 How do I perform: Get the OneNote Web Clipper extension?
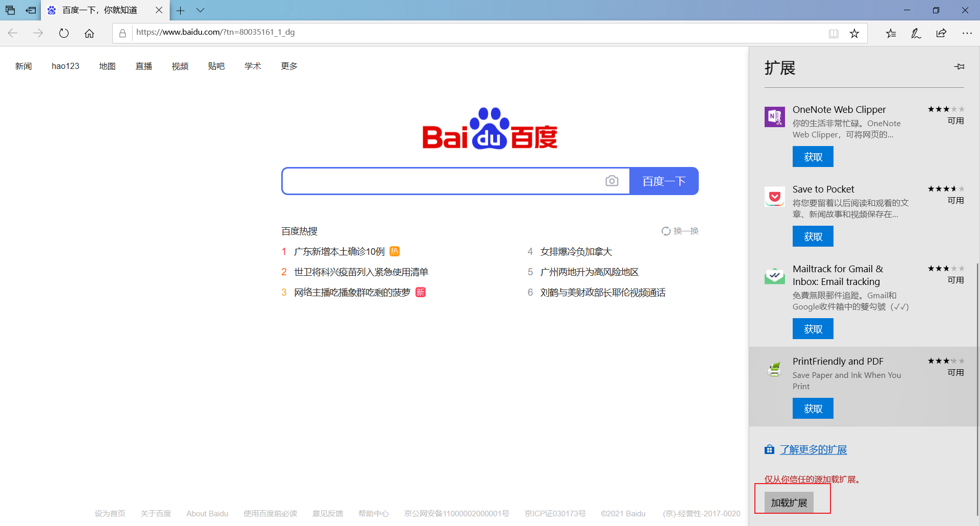click(x=813, y=157)
